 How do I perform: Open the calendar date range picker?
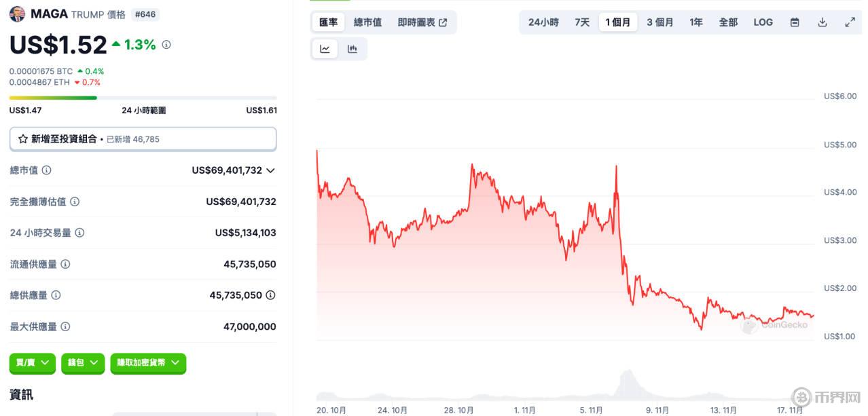795,22
